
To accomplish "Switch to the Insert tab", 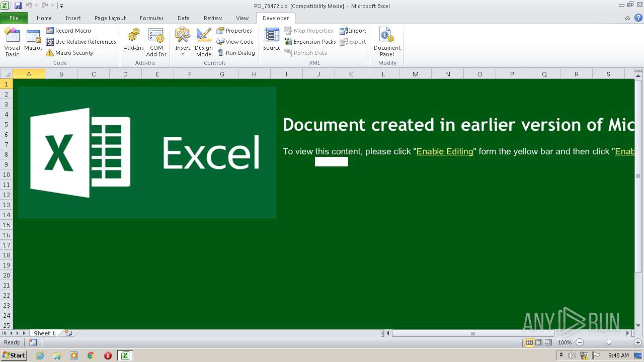I will (73, 18).
